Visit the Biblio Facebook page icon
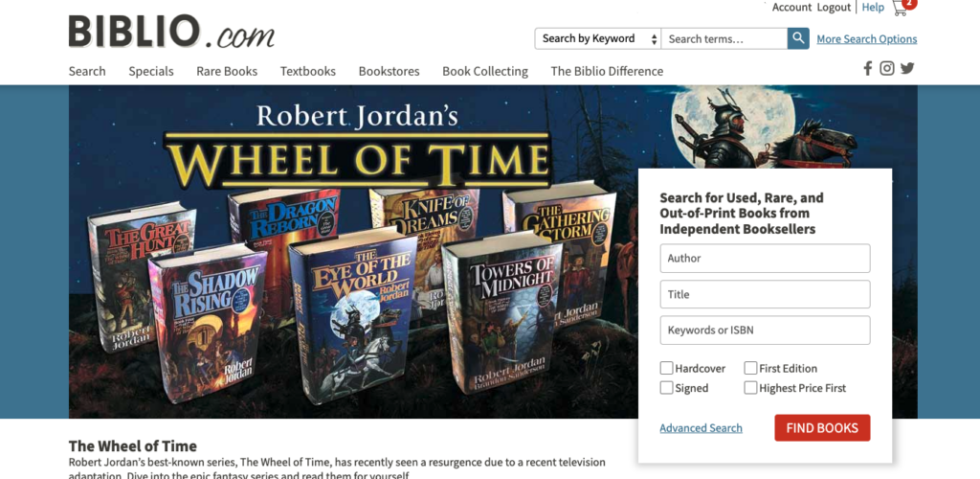Screen dimensions: 980x479 pos(867,68)
